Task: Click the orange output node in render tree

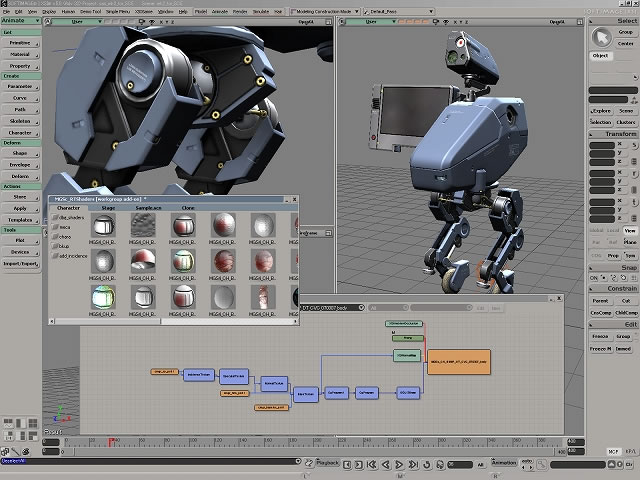Action: [459, 362]
